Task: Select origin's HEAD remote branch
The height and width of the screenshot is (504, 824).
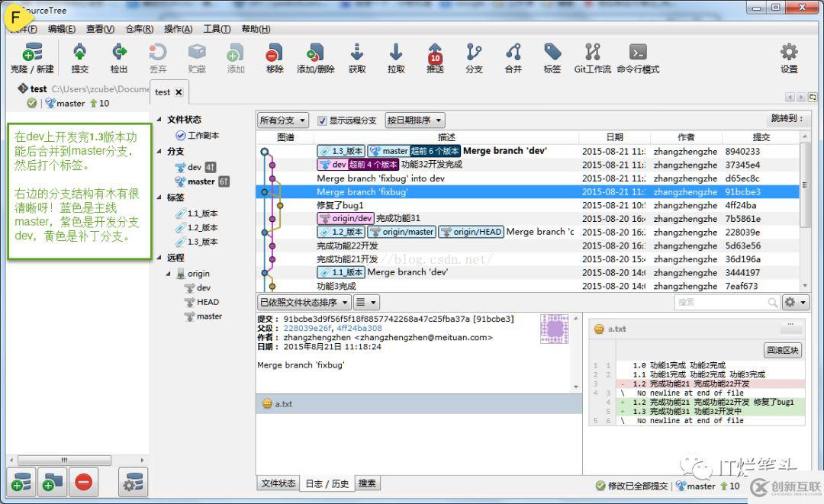Action: tap(201, 302)
